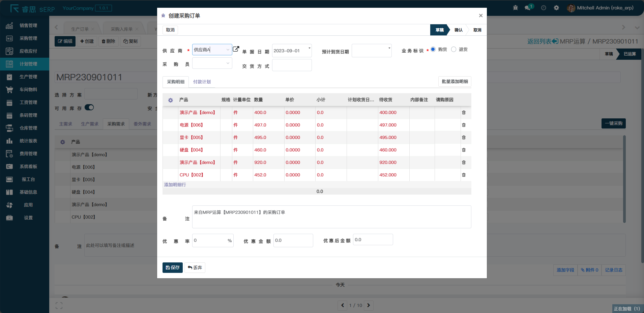Toggle the 可用库存 switch

click(89, 108)
